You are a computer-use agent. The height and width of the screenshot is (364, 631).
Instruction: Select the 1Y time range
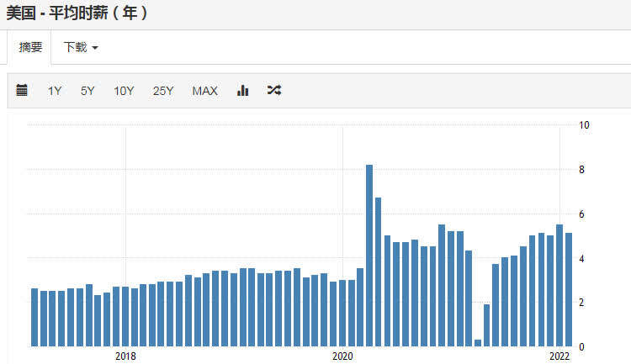pos(55,91)
